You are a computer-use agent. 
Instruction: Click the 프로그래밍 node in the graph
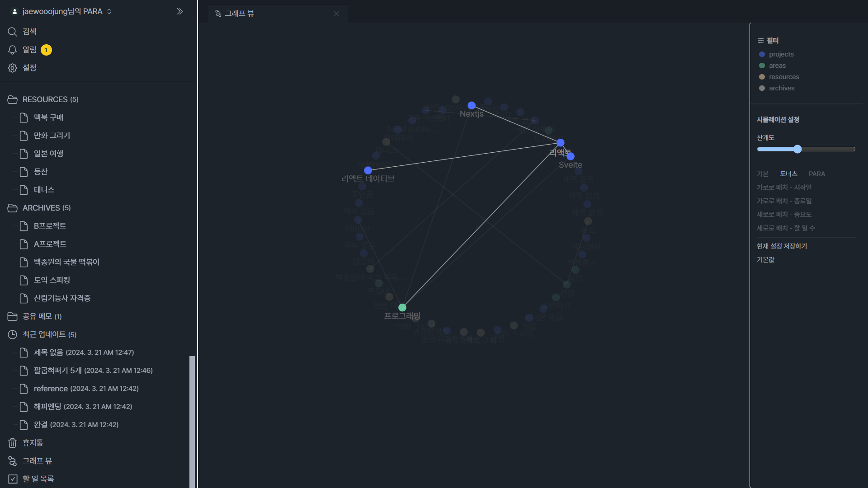[402, 308]
